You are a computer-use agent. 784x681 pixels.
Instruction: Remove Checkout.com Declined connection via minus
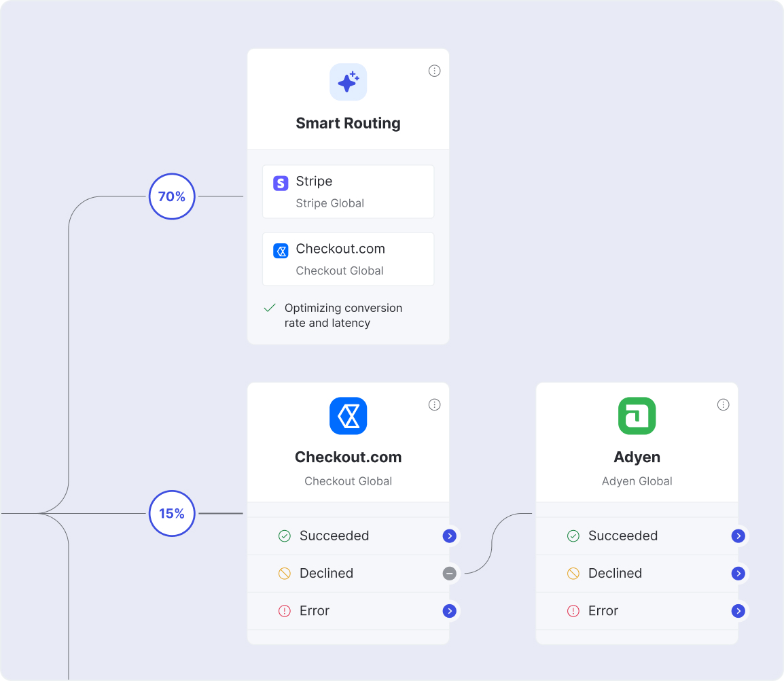[450, 574]
